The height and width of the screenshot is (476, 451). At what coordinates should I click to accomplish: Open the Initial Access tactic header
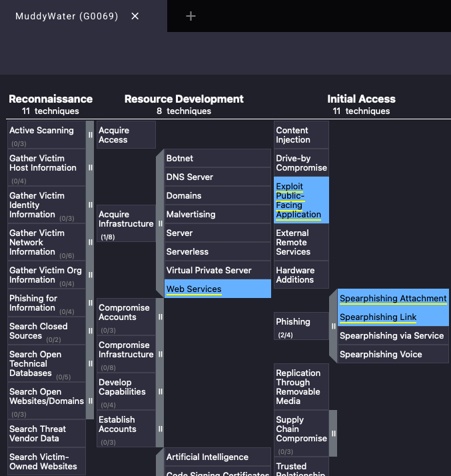click(x=361, y=99)
